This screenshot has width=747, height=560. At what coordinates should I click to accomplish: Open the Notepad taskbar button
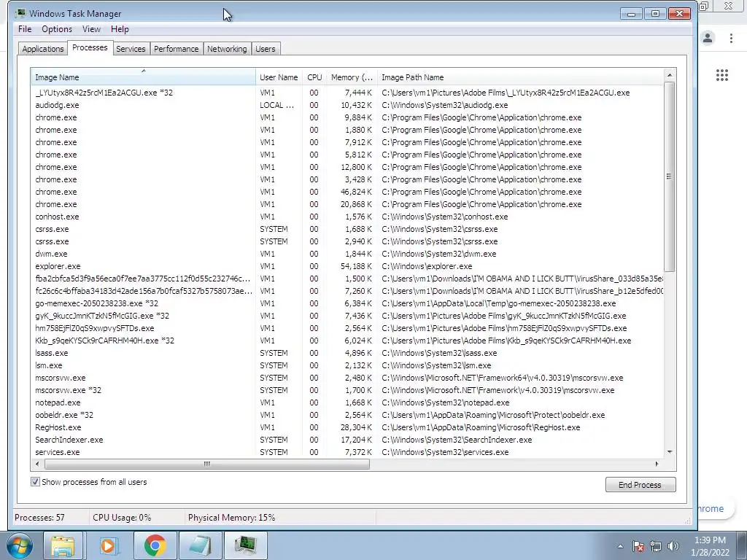[200, 545]
